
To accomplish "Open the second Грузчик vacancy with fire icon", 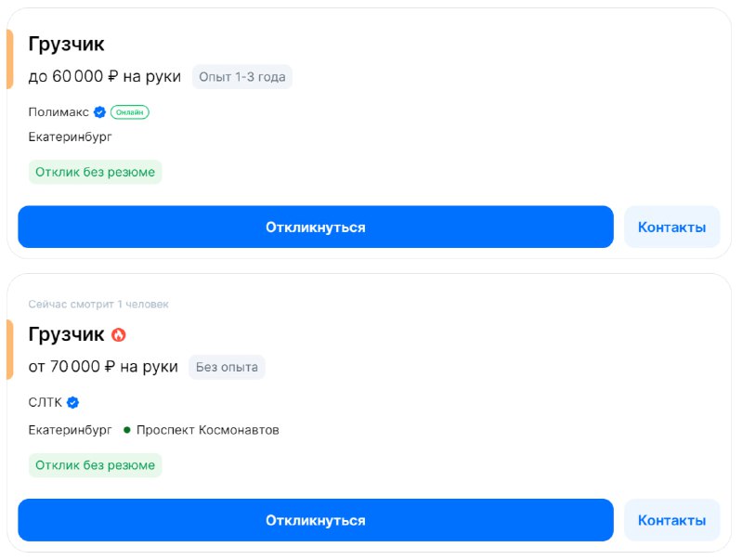I will [x=66, y=334].
